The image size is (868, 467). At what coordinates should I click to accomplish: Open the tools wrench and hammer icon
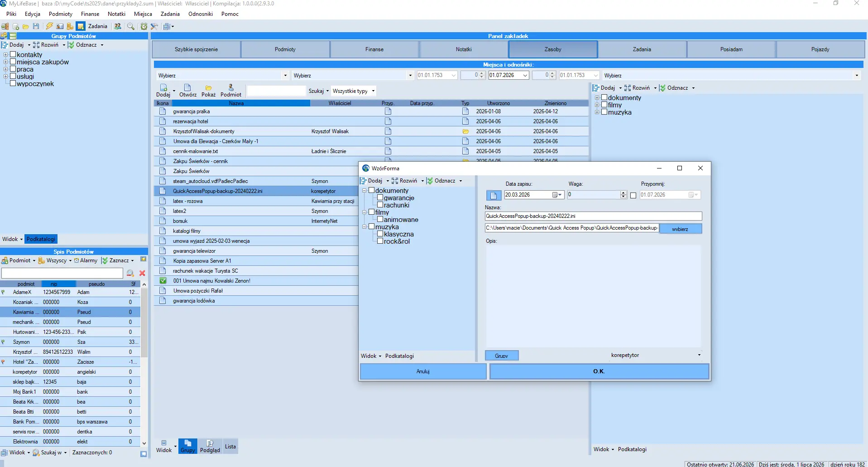154,26
